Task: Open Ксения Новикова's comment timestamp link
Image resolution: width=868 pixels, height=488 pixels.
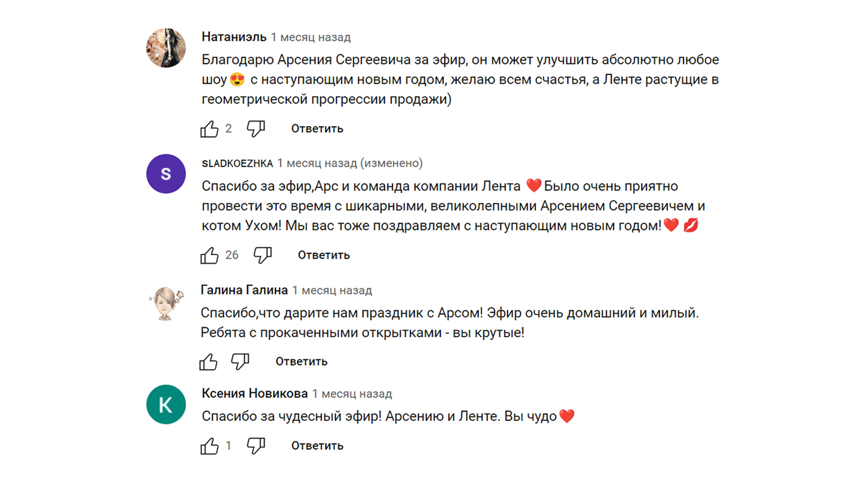Action: [x=352, y=394]
